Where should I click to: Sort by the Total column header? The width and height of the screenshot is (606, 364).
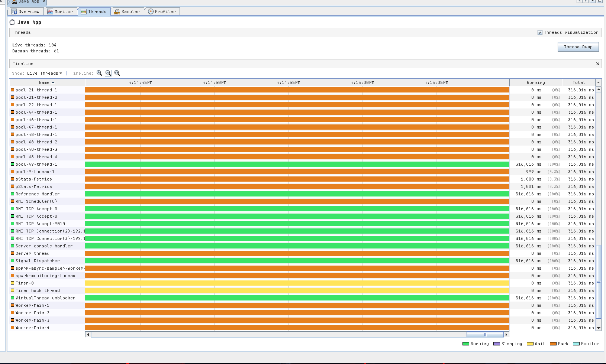(578, 82)
